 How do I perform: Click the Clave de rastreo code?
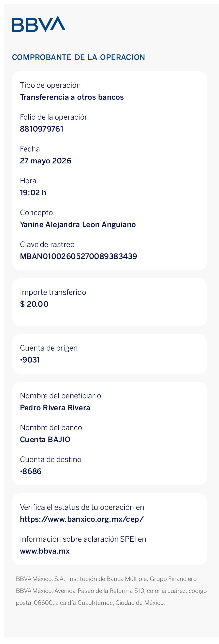point(78,256)
